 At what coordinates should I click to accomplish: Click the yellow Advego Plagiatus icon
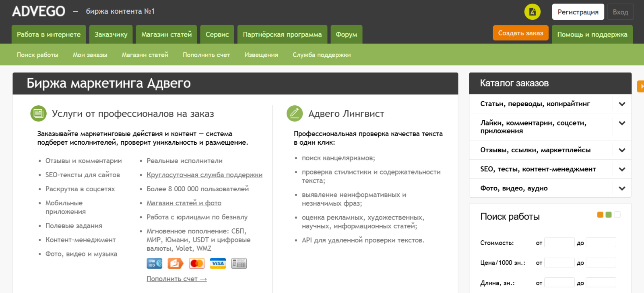point(532,12)
